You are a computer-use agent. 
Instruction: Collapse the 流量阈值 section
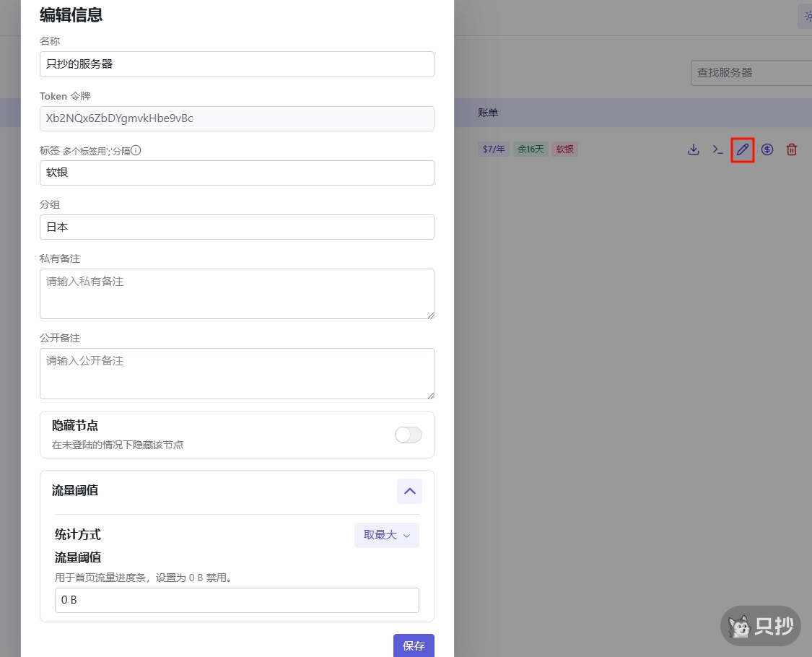click(x=409, y=491)
